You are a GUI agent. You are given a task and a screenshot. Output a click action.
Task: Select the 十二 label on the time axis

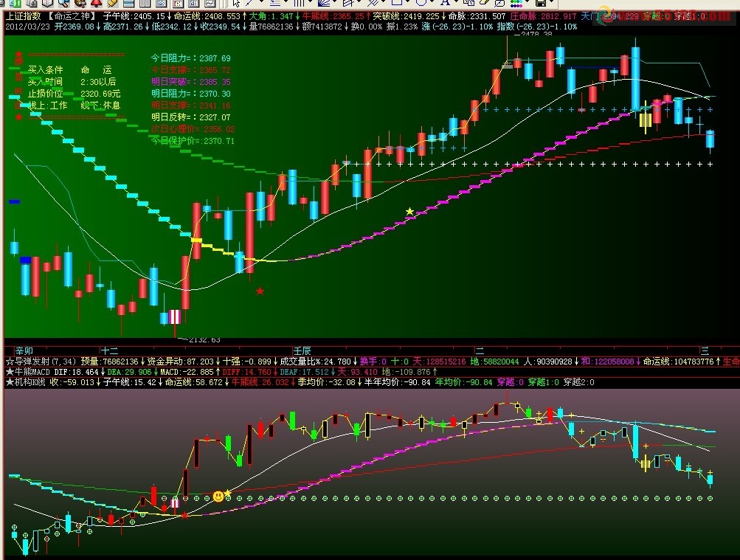pyautogui.click(x=109, y=350)
